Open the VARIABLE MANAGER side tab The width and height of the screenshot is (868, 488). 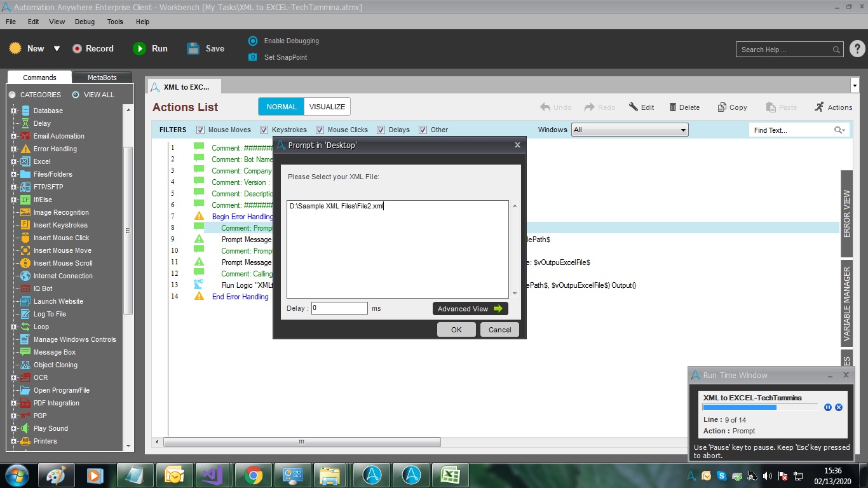(846, 302)
